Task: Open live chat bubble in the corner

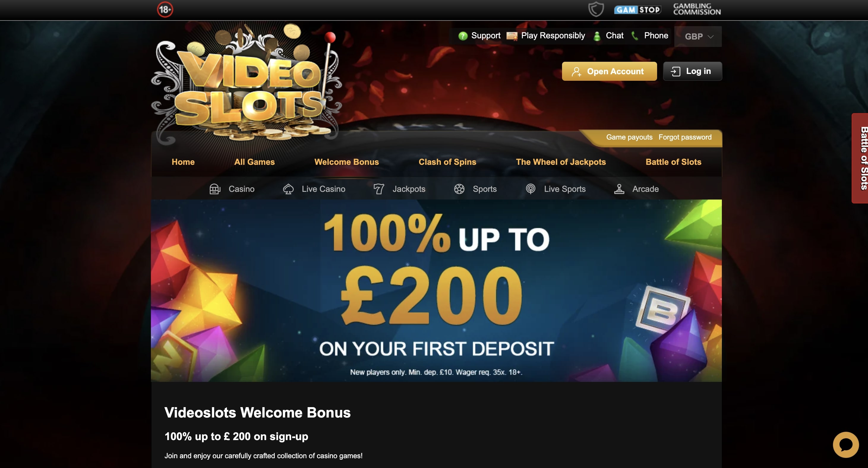Action: point(846,445)
